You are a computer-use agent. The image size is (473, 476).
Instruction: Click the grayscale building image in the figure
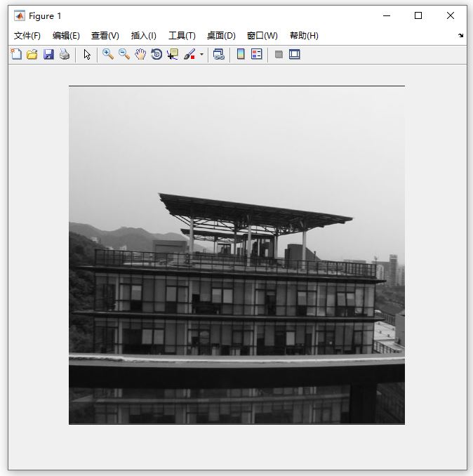click(x=236, y=256)
